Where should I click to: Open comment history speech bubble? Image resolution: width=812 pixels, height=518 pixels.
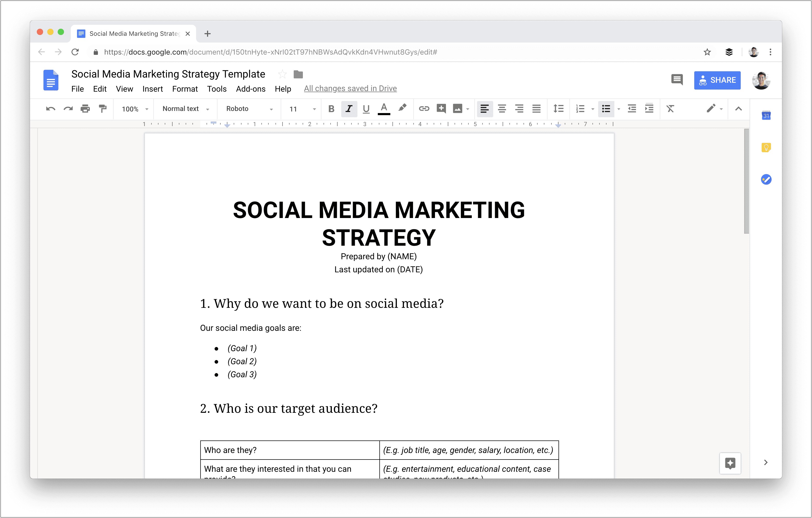[677, 80]
